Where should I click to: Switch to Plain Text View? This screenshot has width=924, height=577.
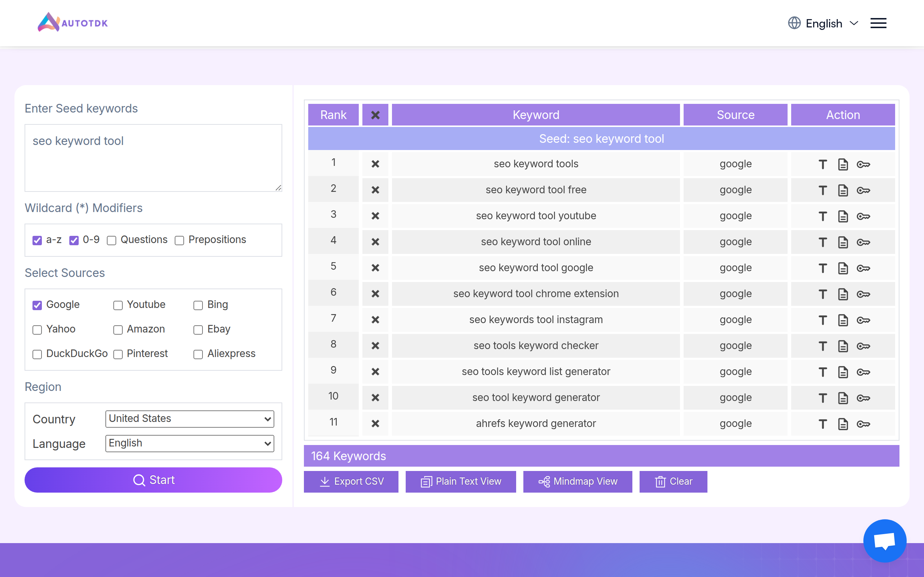461,481
